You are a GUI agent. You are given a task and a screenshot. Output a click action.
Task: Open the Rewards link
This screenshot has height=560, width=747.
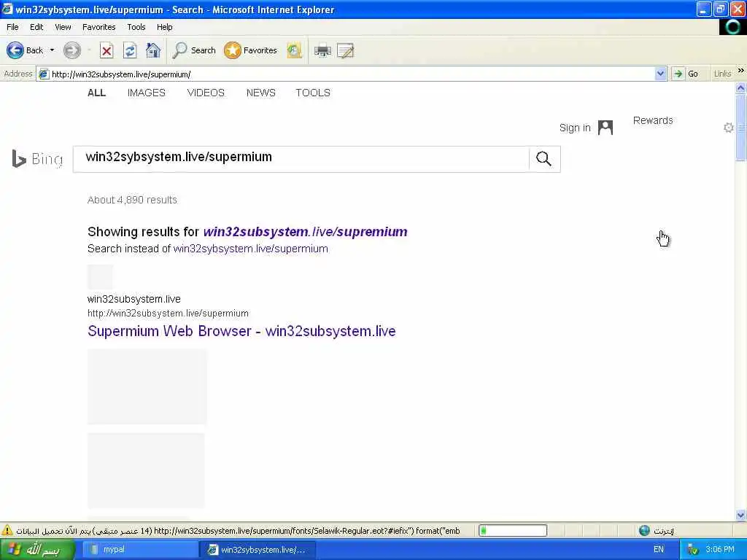point(653,120)
